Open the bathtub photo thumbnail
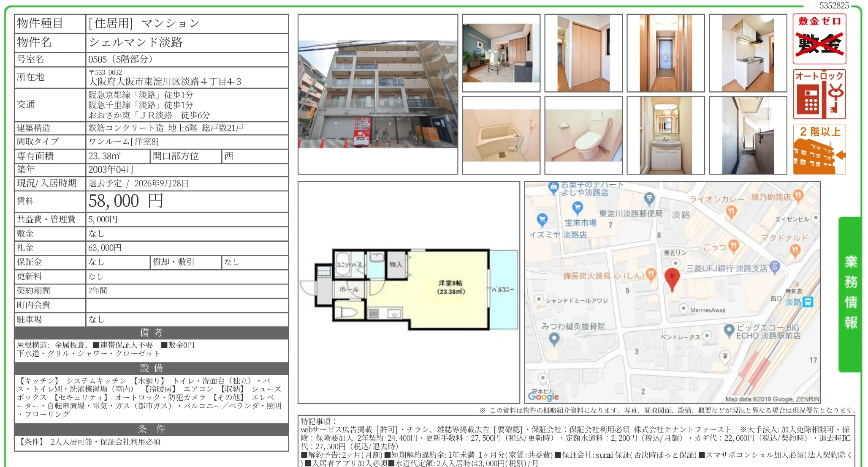The height and width of the screenshot is (467, 868). [x=501, y=135]
